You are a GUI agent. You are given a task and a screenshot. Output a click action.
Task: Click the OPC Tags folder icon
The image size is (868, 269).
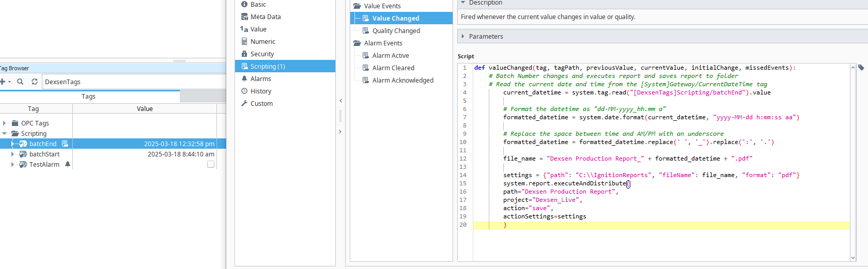coord(15,123)
